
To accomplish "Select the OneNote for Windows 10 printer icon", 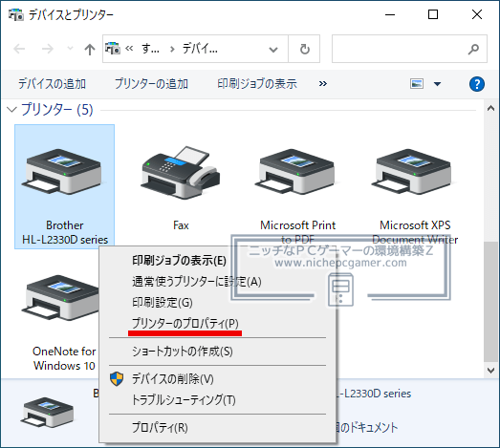I will pos(60,298).
